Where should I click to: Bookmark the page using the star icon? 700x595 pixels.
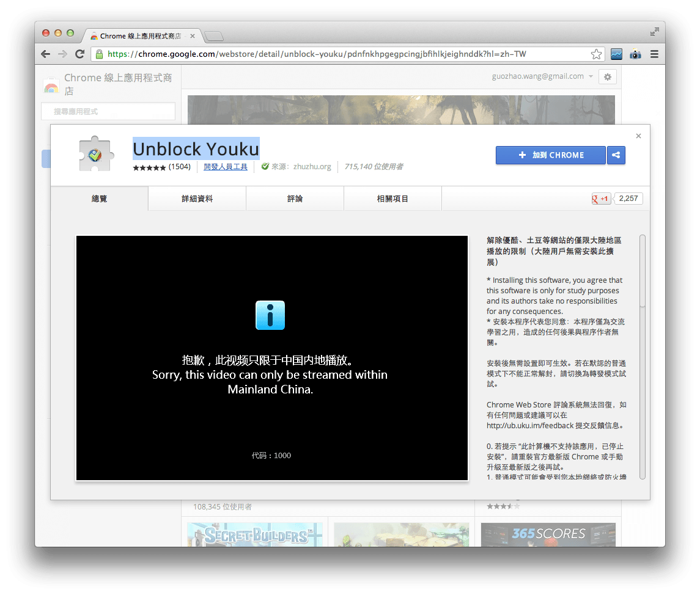pyautogui.click(x=596, y=54)
